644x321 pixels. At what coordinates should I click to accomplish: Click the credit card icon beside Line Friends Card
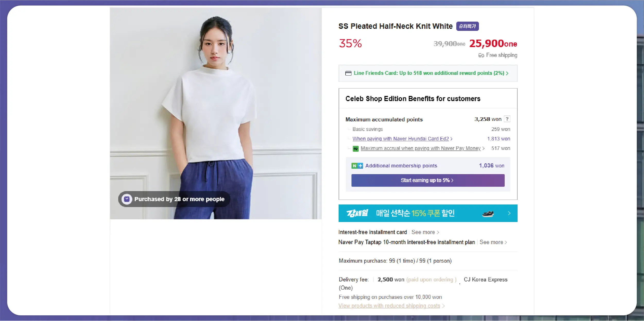point(348,73)
